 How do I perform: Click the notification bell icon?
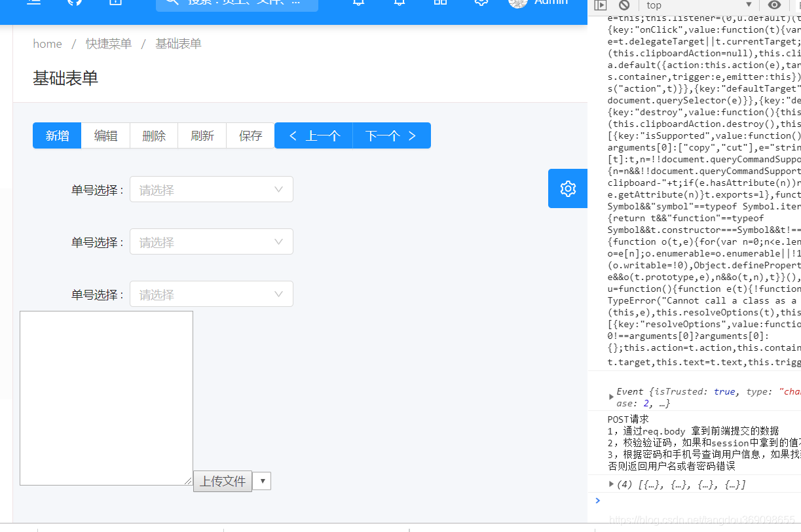point(357,4)
